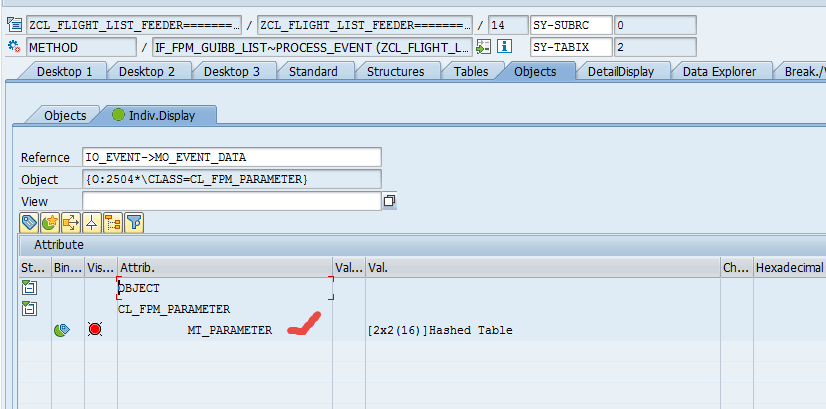The width and height of the screenshot is (826, 409).
Task: Click the first ZCL_FLIGHT_LIST_FEEDER program field
Action: pos(134,25)
